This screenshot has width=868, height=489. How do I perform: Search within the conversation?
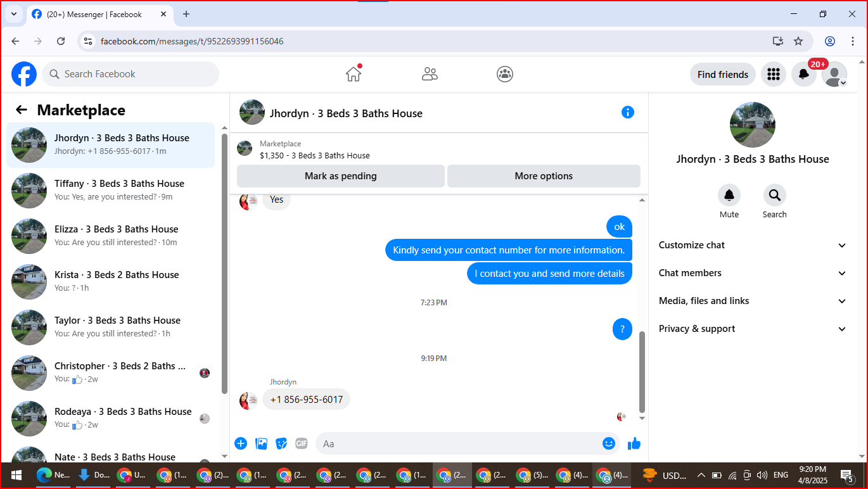774,195
